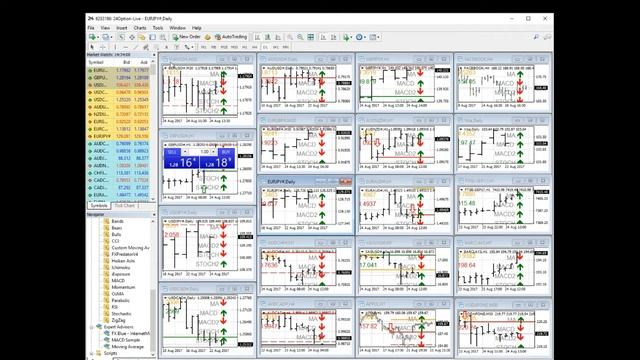Create a new chart from toolbar
Screen dimensions: 640x360
pos(92,37)
